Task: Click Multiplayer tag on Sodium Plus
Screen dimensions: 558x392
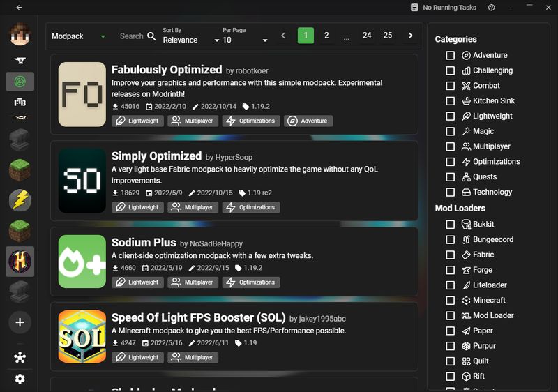Action: pyautogui.click(x=193, y=282)
